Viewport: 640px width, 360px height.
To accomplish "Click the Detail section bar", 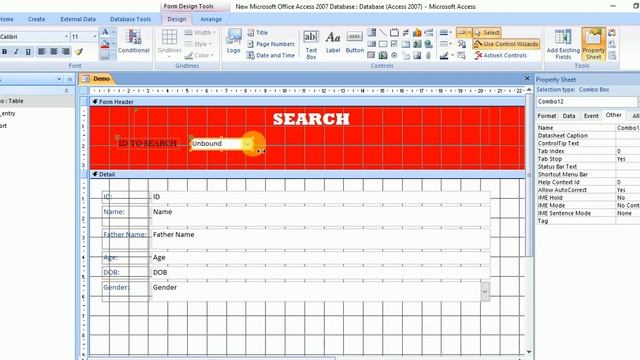I will [307, 174].
